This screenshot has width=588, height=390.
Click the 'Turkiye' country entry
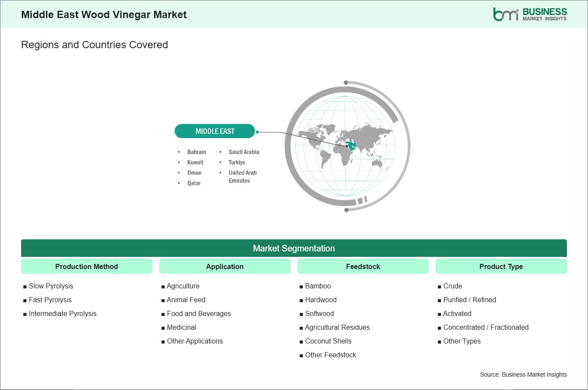pos(237,162)
